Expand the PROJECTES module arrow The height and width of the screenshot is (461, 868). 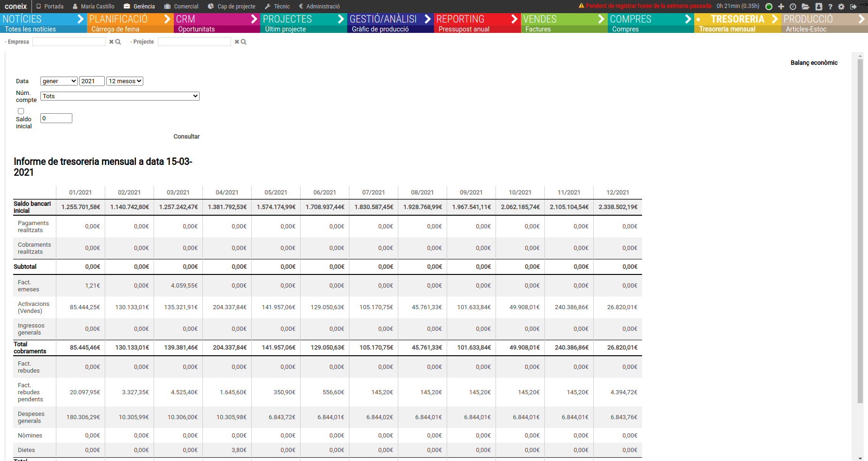point(341,19)
